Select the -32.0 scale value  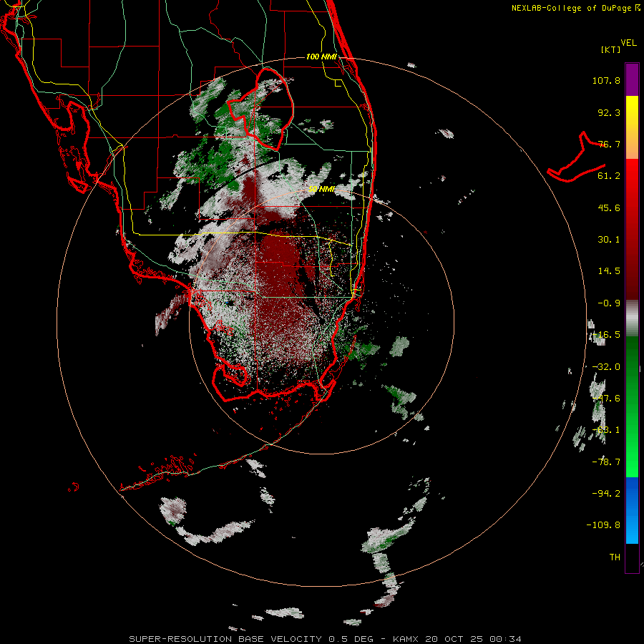tap(606, 367)
